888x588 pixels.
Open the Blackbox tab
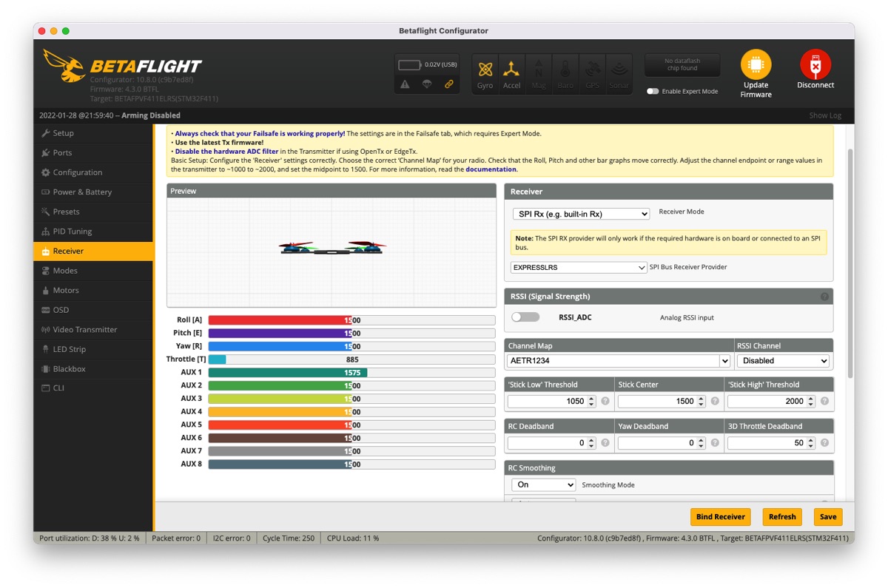tap(93, 368)
